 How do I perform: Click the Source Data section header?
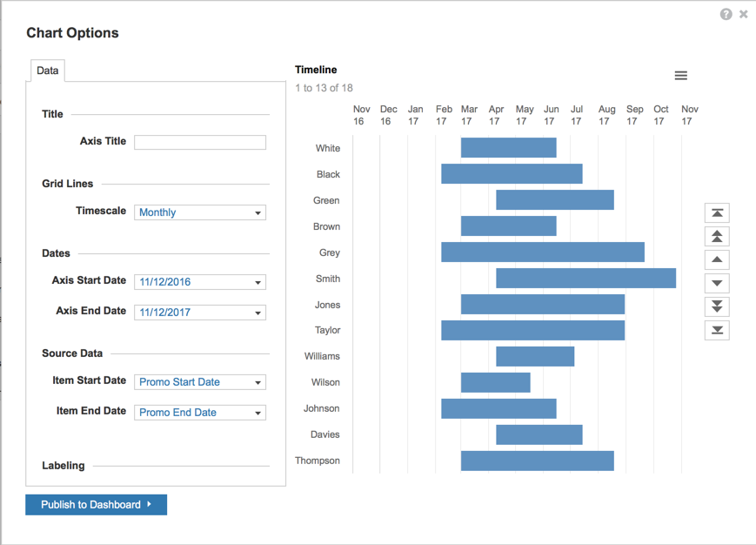coord(72,353)
